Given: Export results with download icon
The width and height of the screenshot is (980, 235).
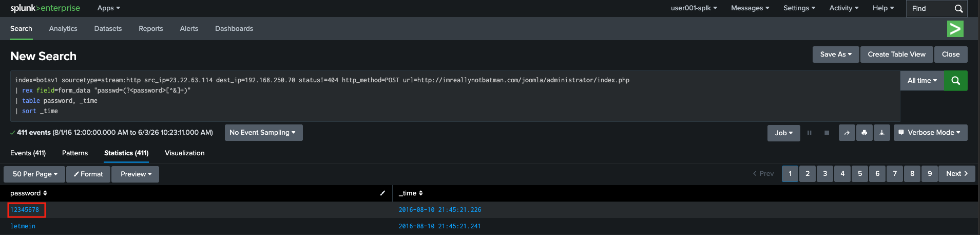Looking at the screenshot, I should (x=882, y=133).
